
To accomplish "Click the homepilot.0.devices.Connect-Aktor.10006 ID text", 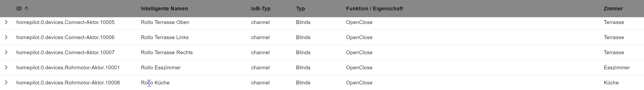I will tap(65, 37).
